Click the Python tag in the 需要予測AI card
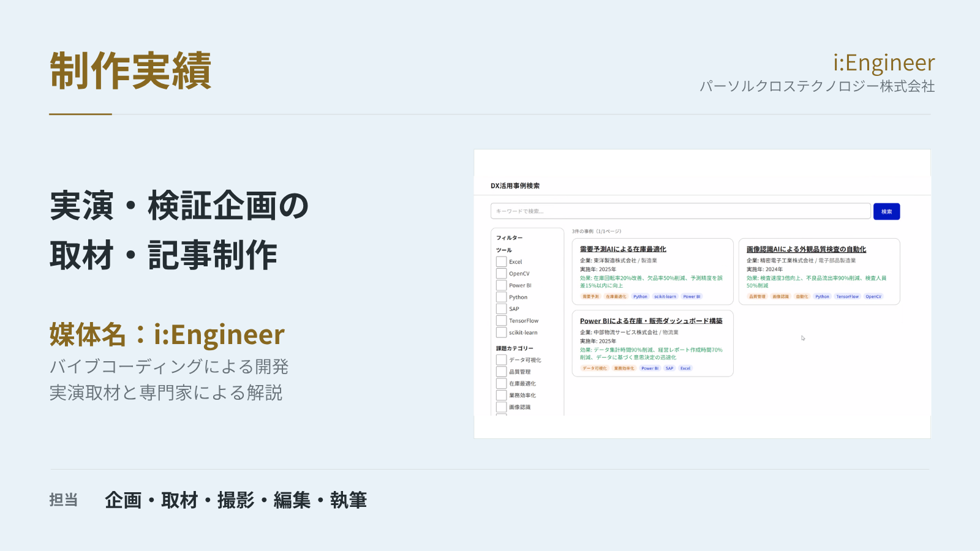 pos(640,296)
